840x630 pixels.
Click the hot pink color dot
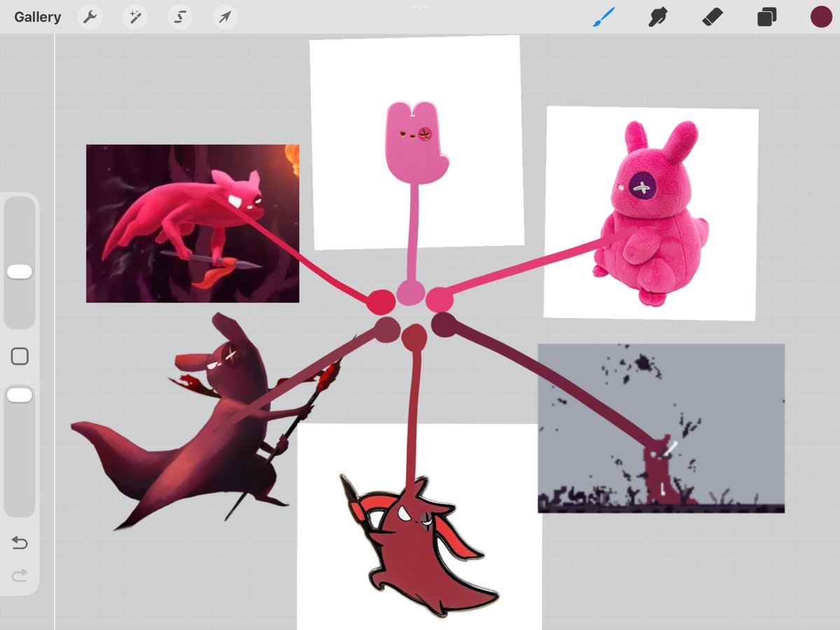click(440, 299)
